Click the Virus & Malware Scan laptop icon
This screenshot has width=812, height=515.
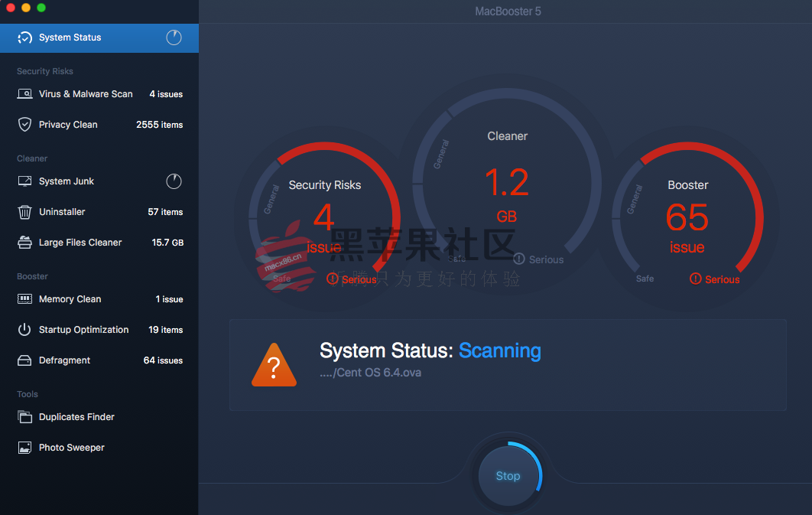tap(25, 94)
